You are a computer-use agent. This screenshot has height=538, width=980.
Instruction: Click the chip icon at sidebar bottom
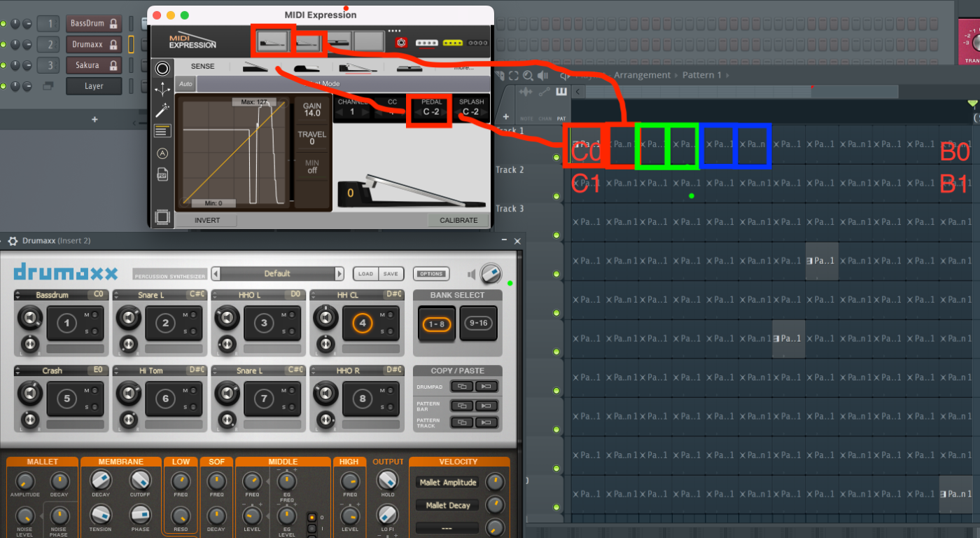[162, 217]
